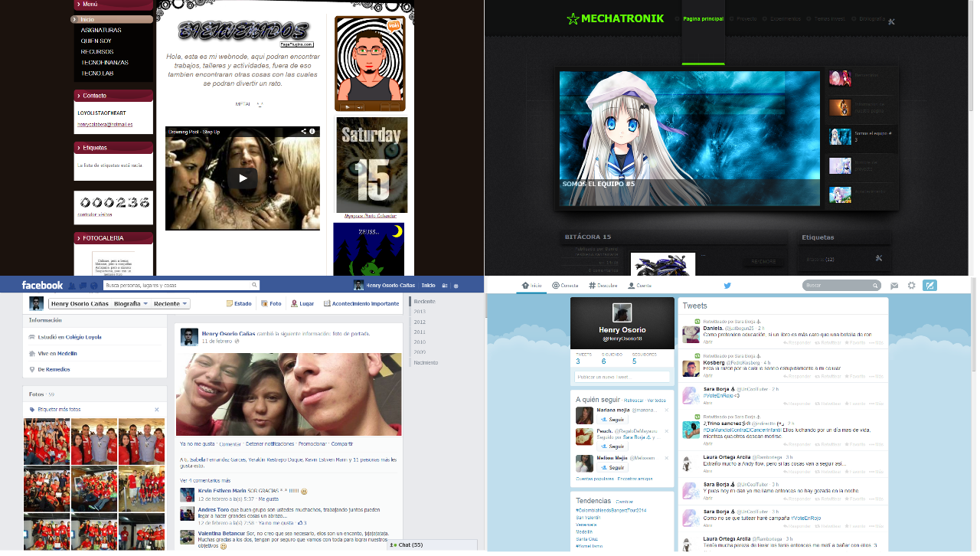The height and width of the screenshot is (556, 980).
Task: Click the Facebook search magnifier icon
Action: click(254, 285)
